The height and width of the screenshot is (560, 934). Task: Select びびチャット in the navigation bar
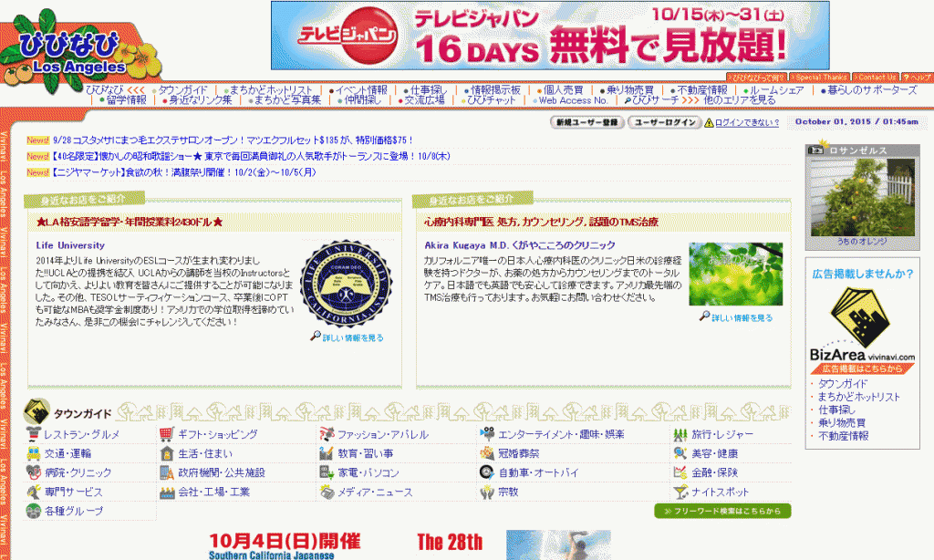coord(492,100)
